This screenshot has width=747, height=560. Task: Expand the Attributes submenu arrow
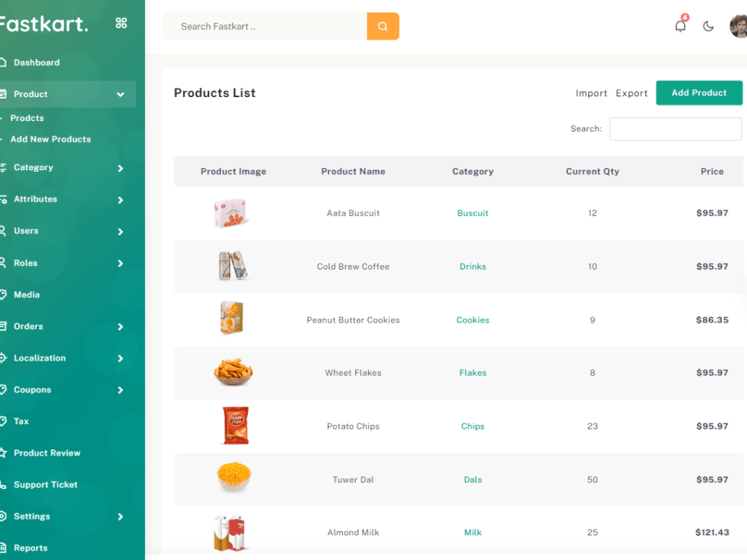pyautogui.click(x=120, y=200)
